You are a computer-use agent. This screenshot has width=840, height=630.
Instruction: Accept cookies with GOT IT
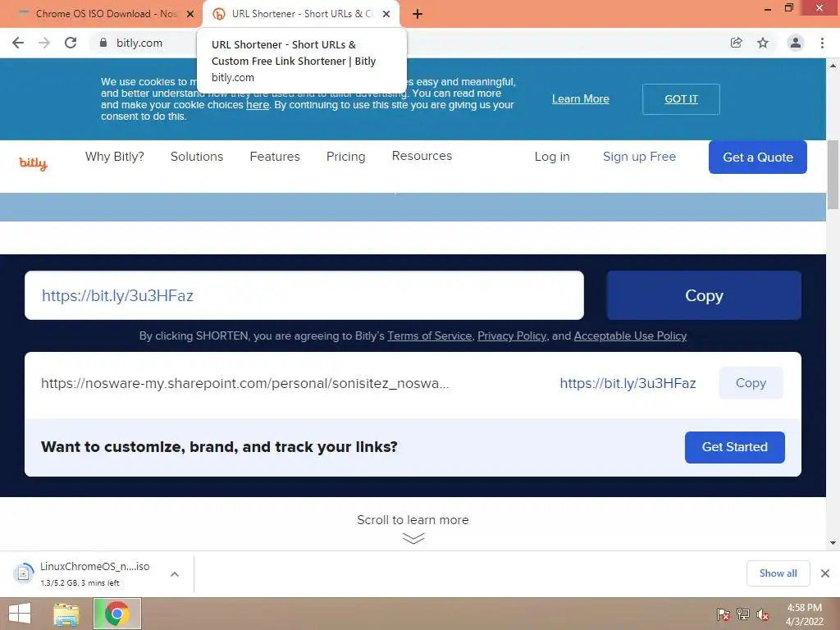click(681, 99)
